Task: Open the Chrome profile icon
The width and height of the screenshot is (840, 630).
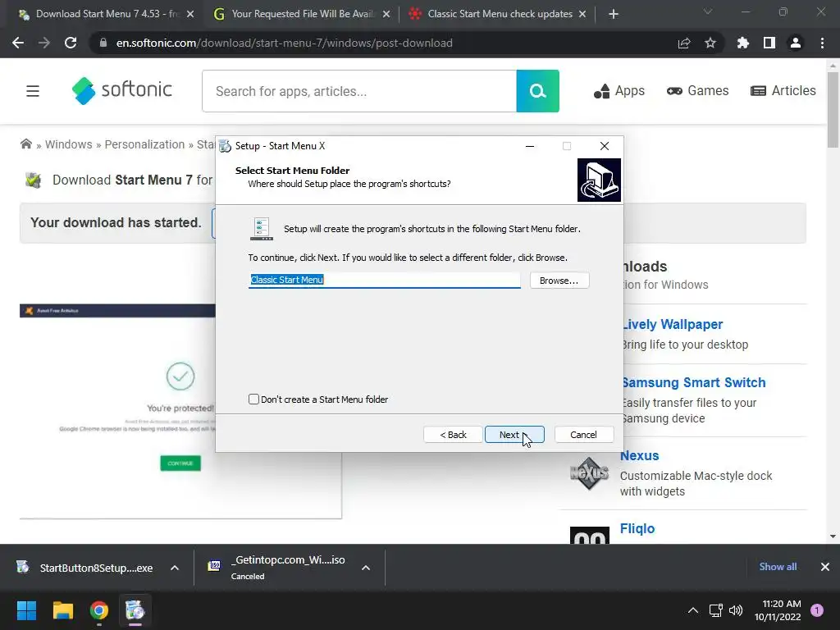Action: point(796,43)
